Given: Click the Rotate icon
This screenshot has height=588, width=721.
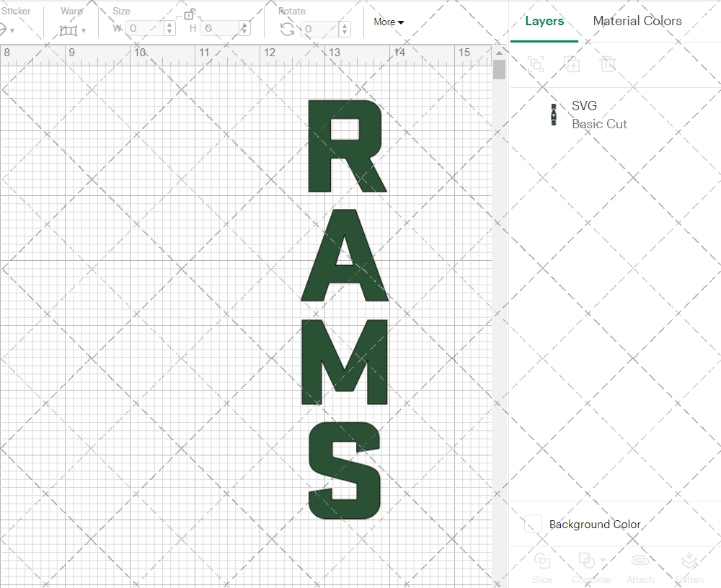Looking at the screenshot, I should (288, 29).
